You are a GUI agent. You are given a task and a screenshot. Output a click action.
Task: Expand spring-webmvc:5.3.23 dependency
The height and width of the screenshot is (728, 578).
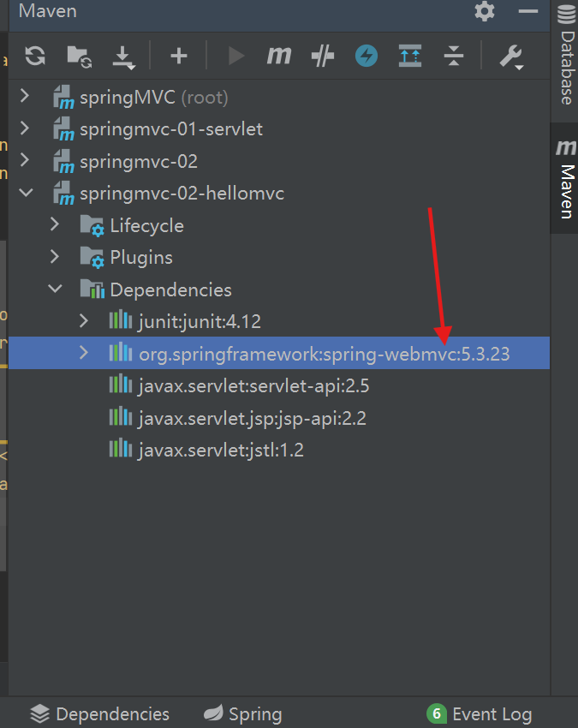tap(84, 353)
